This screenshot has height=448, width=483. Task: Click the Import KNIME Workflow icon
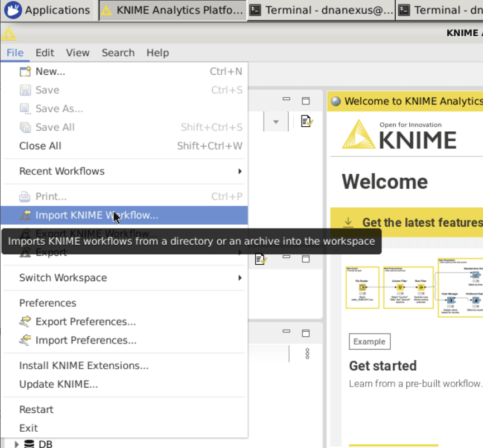pos(25,216)
